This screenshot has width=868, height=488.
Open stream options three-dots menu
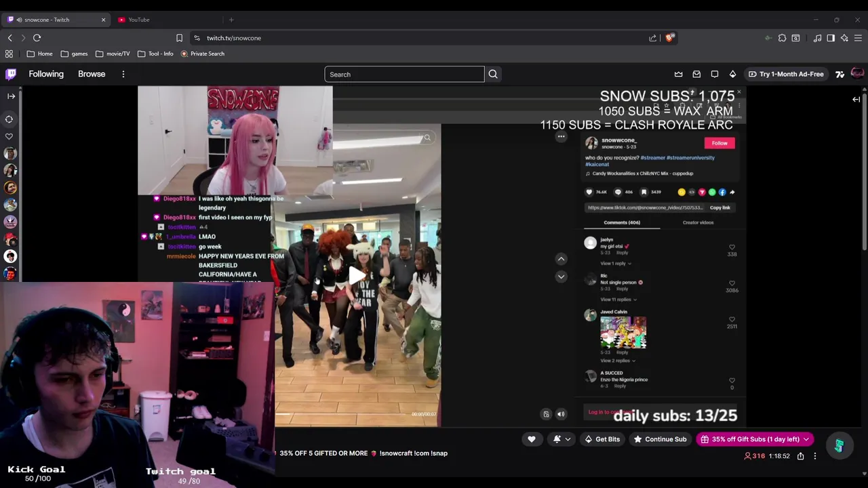point(815,456)
